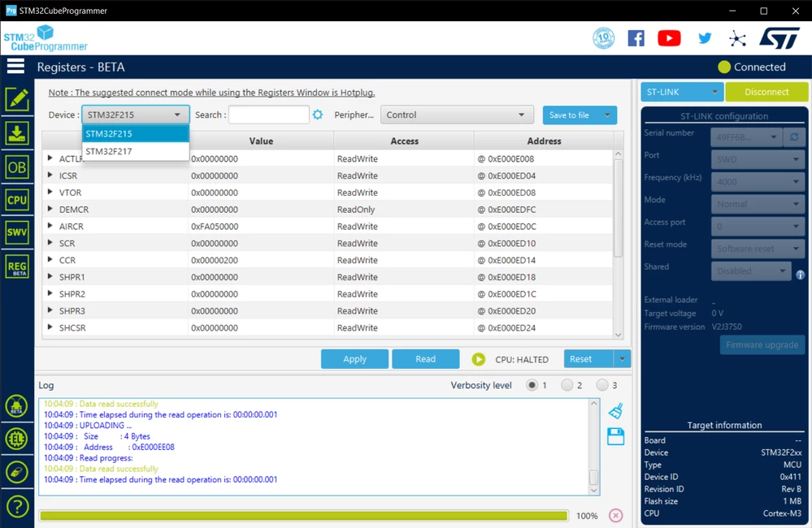
Task: Click the 10 years anniversary badge icon
Action: [x=603, y=38]
